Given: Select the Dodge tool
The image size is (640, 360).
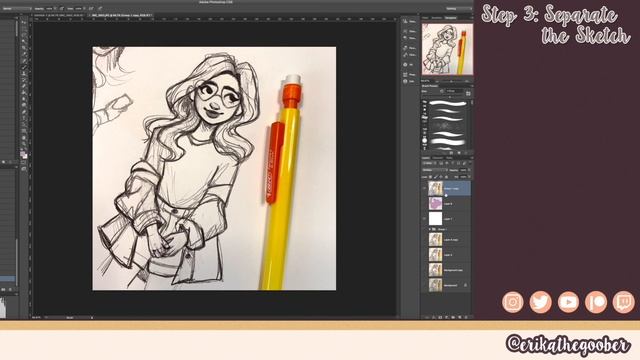Looking at the screenshot, I should click(24, 104).
